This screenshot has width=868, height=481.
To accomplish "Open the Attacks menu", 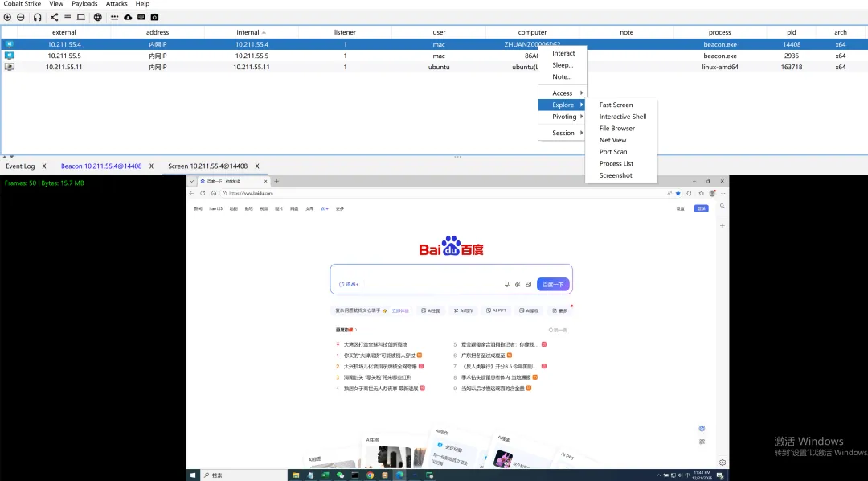I will [x=117, y=4].
